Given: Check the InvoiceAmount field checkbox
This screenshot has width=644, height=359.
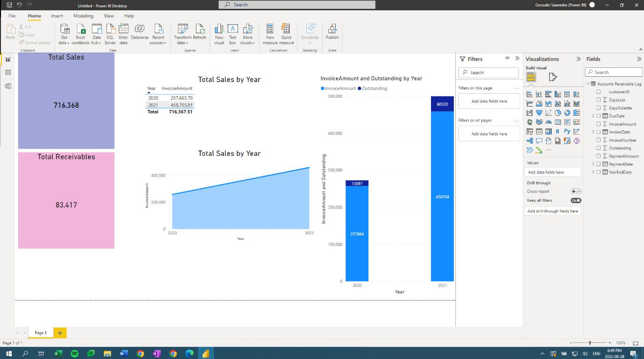Looking at the screenshot, I should click(598, 124).
